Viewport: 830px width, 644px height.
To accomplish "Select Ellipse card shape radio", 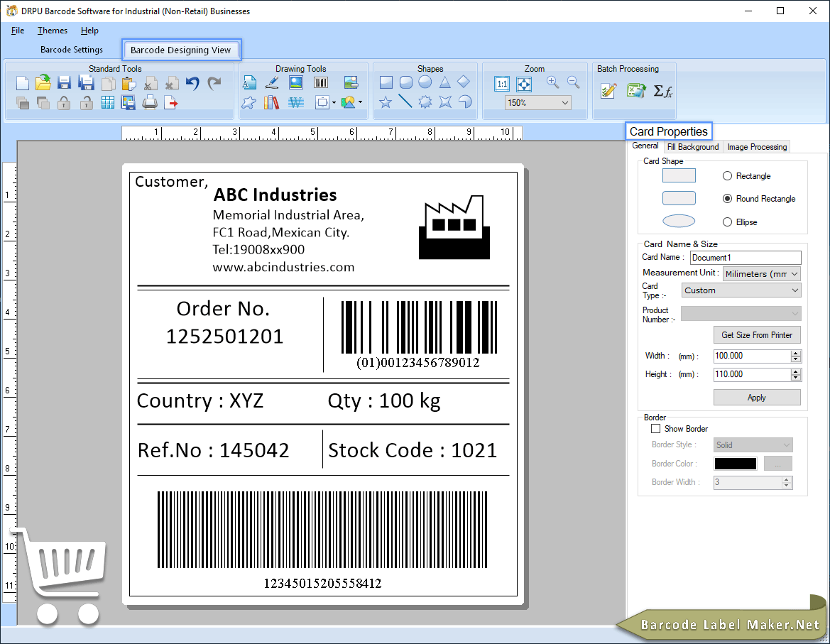I will (x=727, y=222).
